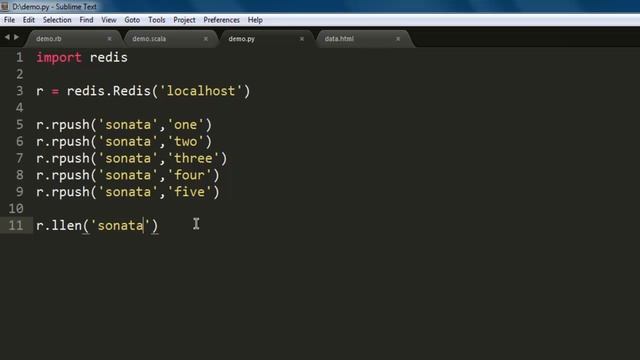Click 'llen' method on line 11
The image size is (640, 360).
click(67, 225)
